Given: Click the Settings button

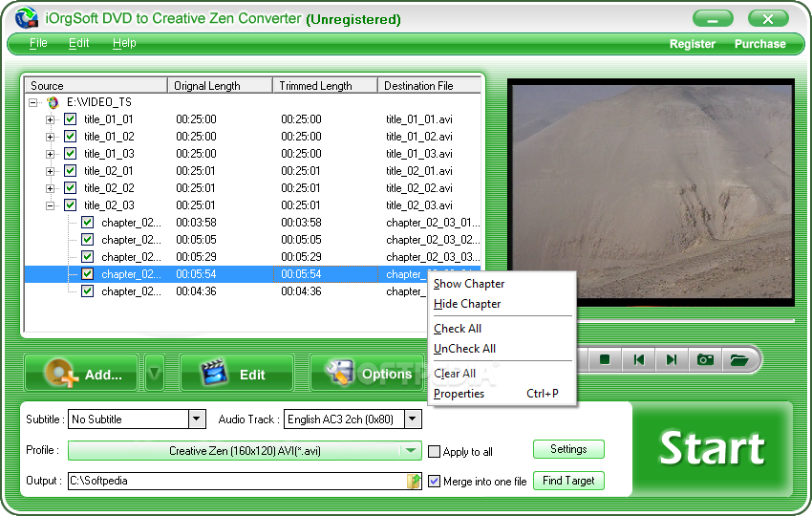Looking at the screenshot, I should point(568,449).
